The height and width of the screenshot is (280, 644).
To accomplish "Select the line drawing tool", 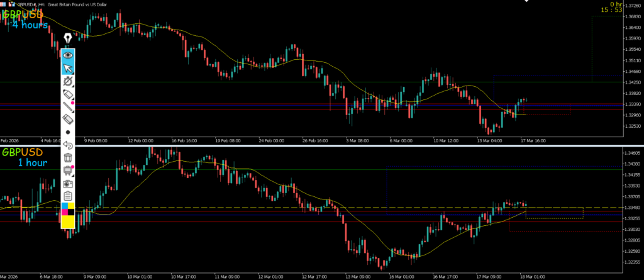I will point(68,106).
